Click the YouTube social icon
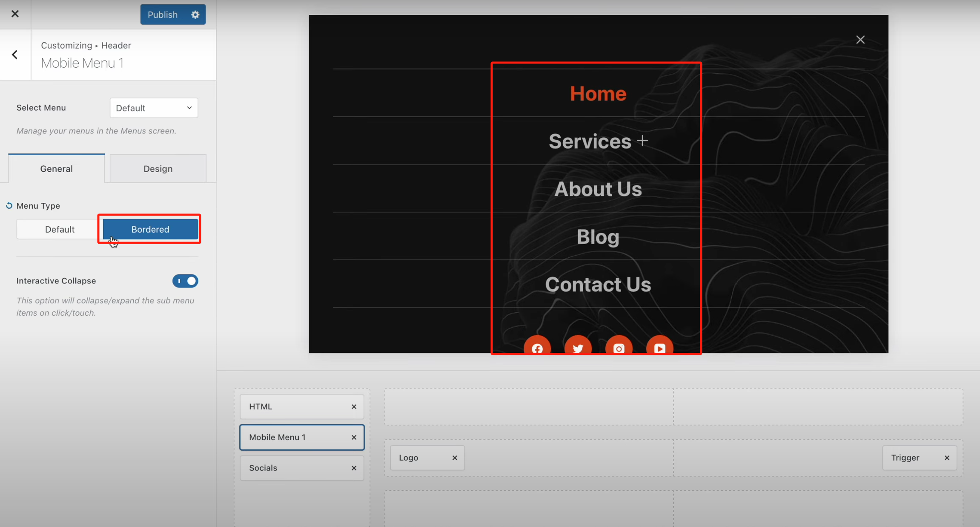Screen dimensions: 980x527 click(x=659, y=348)
